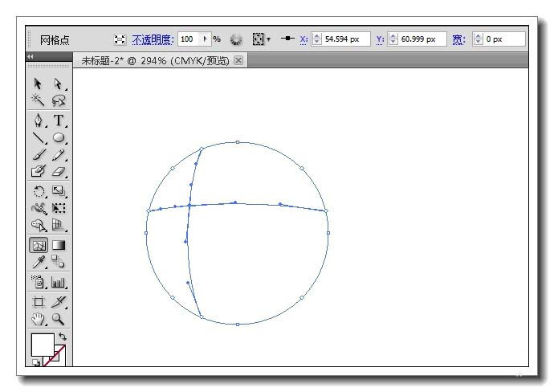Open the 宽: width panel link
The height and width of the screenshot is (392, 554).
point(458,39)
